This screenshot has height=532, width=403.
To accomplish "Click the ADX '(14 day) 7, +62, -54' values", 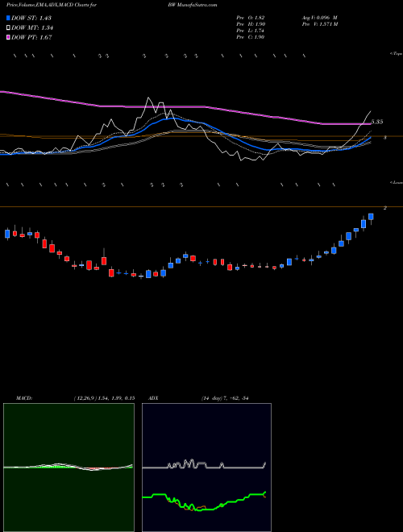I will (225, 398).
